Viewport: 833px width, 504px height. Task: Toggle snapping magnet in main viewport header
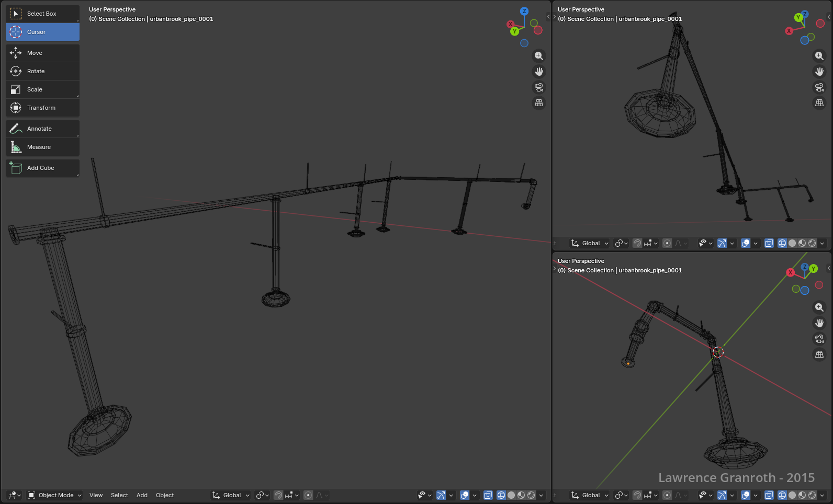[x=278, y=495]
